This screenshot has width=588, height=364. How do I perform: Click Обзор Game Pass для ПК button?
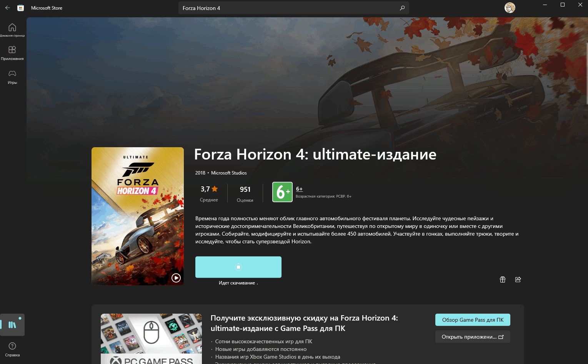pyautogui.click(x=473, y=320)
